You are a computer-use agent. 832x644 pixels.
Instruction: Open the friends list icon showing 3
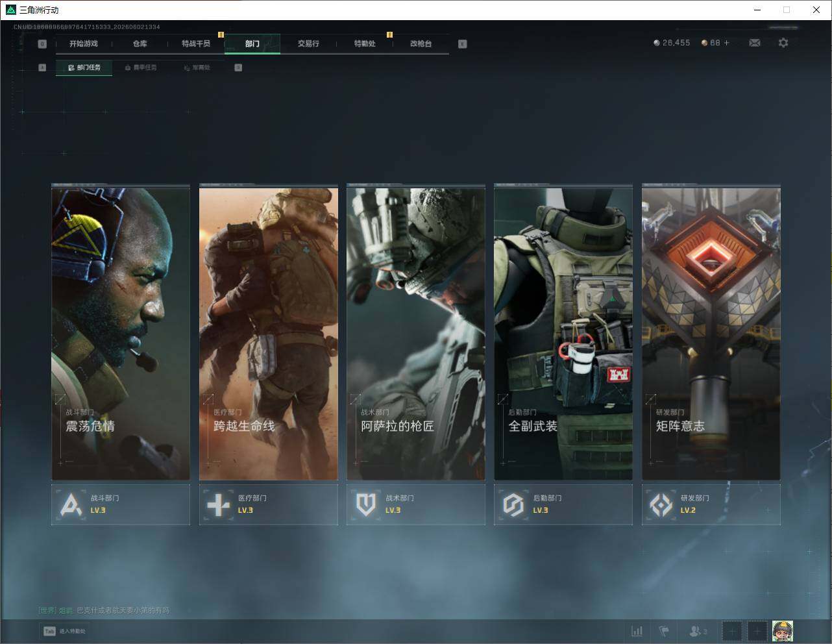pos(698,631)
